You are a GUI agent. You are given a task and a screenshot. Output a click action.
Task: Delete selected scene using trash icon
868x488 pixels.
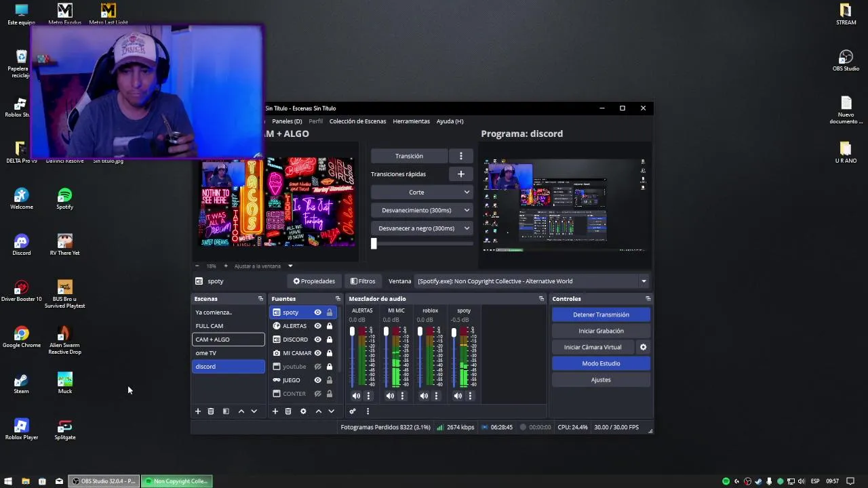[211, 411]
